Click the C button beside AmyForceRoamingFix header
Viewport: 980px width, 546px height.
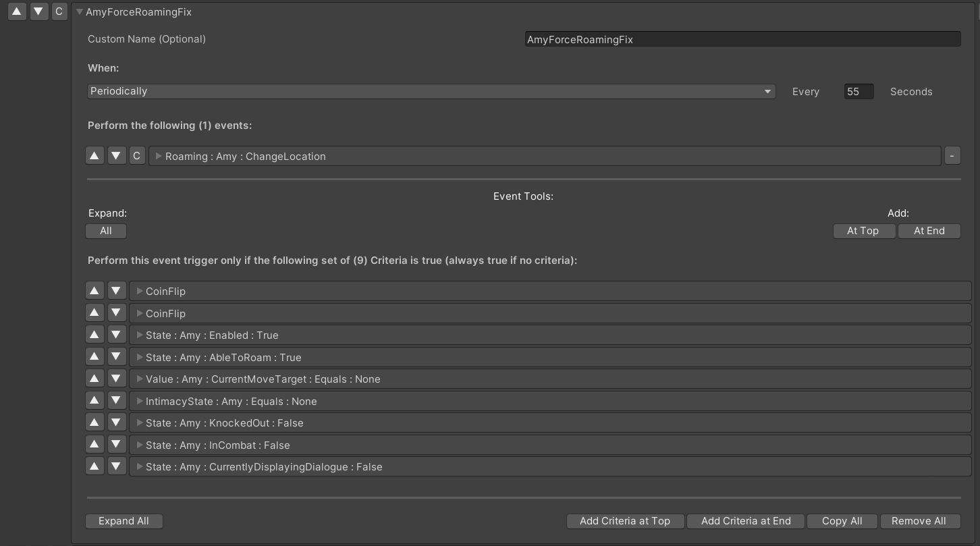pos(59,11)
